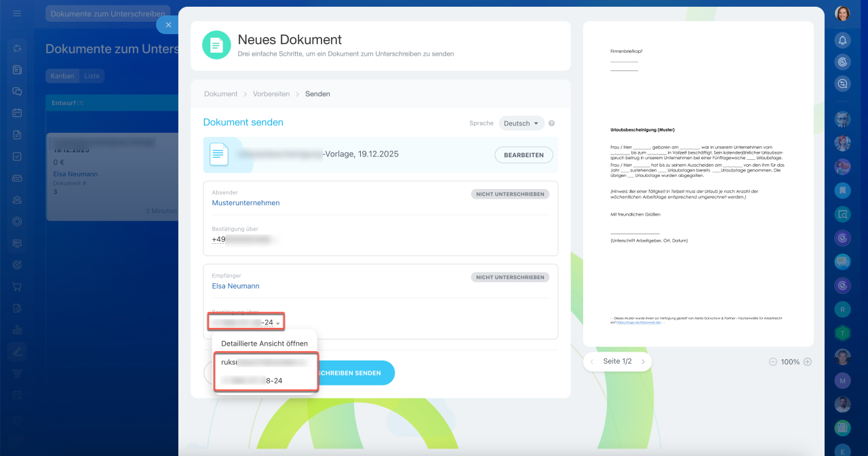
Task: Open the chat bubbles icon in left sidebar
Action: click(17, 91)
